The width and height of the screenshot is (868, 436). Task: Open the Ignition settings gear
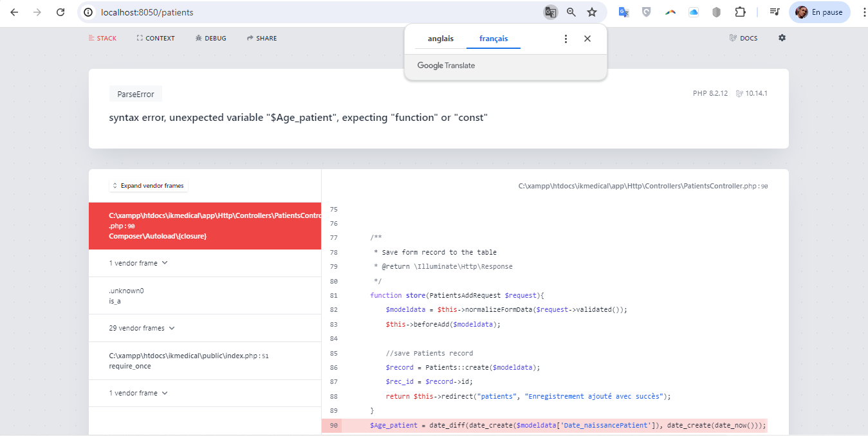782,38
